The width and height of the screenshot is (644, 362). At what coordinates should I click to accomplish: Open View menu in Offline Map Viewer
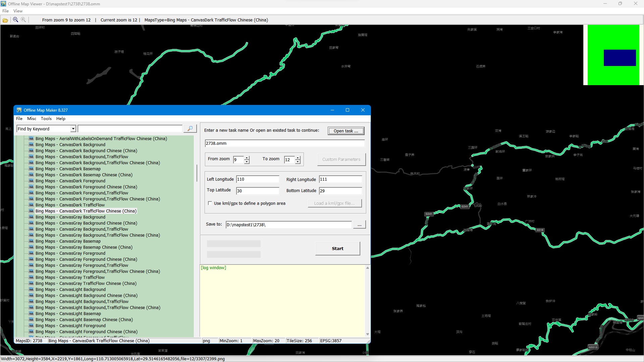[x=18, y=11]
